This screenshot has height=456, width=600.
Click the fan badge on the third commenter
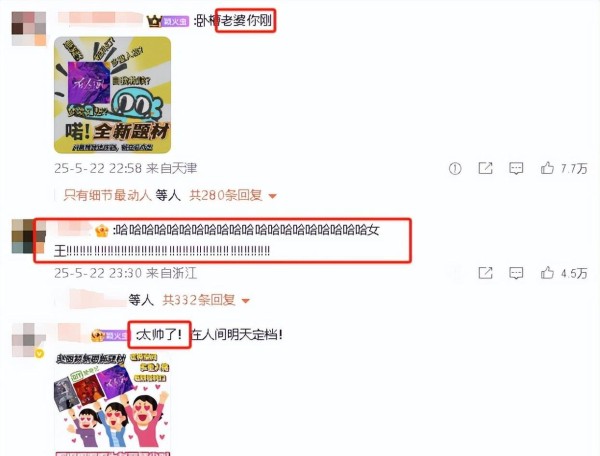116,336
